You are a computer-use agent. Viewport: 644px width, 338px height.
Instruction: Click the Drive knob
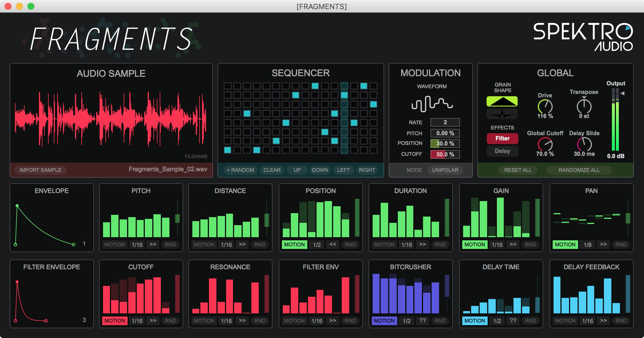pyautogui.click(x=545, y=107)
